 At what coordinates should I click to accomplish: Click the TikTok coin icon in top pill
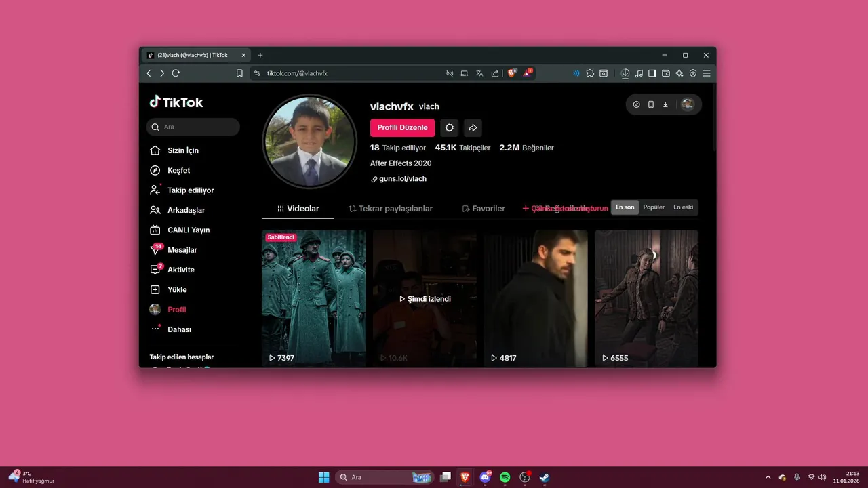click(636, 104)
